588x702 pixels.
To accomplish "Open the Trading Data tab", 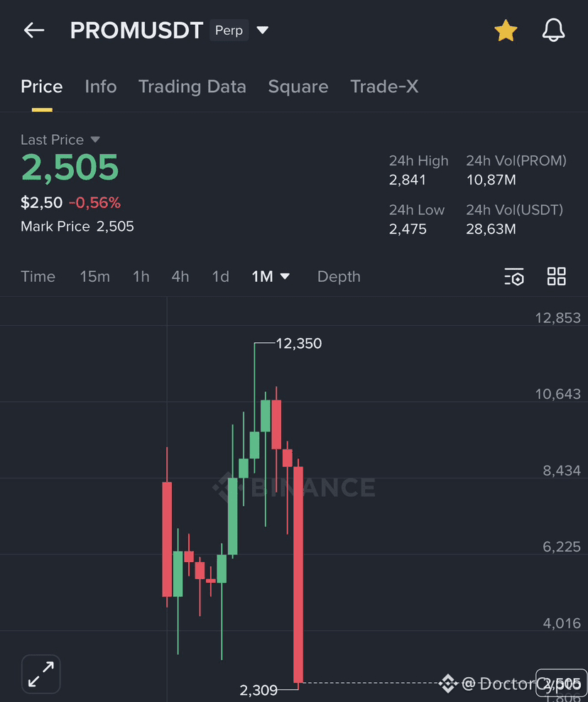I will (192, 87).
